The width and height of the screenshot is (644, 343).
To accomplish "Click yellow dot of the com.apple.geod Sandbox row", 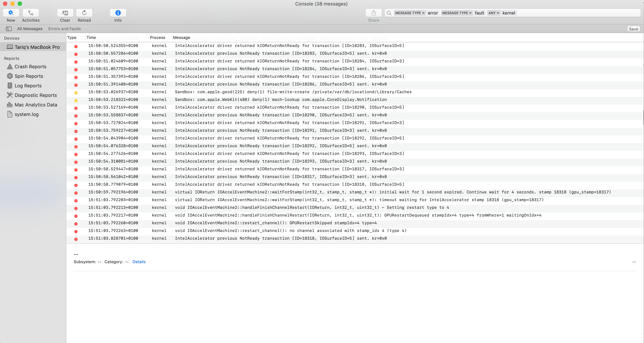I will click(76, 93).
